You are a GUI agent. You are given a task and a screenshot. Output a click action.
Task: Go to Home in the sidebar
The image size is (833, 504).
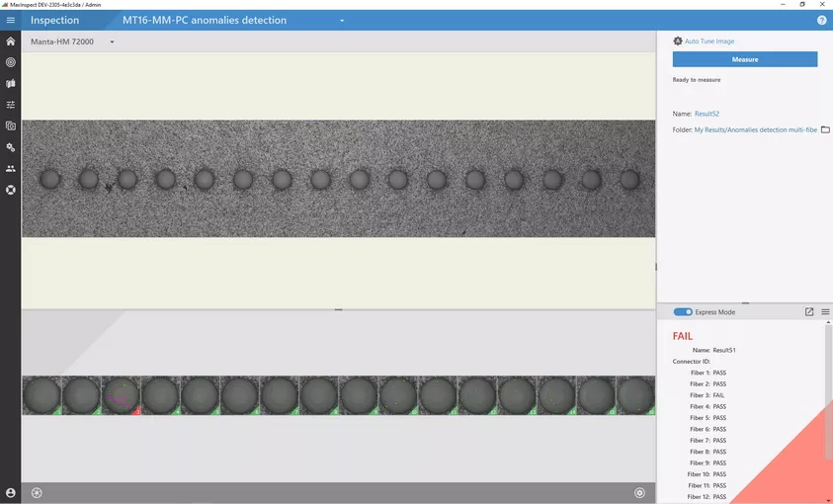(10, 42)
